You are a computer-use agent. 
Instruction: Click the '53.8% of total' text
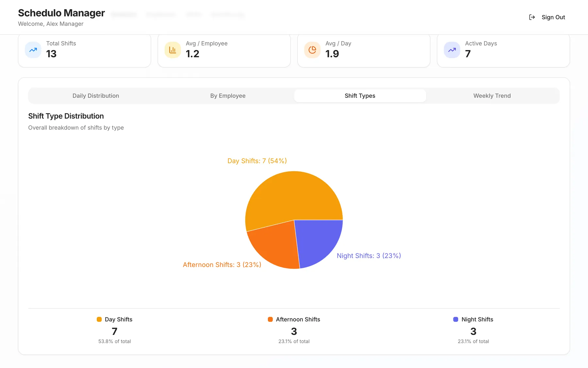115,341
